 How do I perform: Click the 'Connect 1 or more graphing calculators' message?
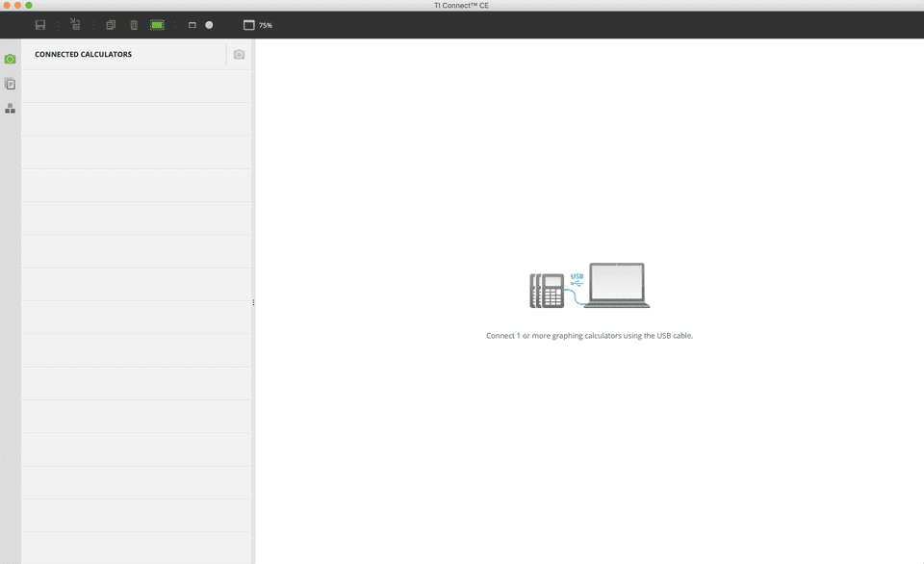click(x=589, y=335)
